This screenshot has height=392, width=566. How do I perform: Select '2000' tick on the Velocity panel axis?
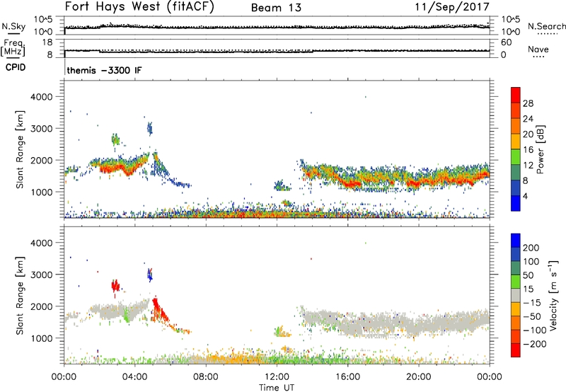pos(42,306)
